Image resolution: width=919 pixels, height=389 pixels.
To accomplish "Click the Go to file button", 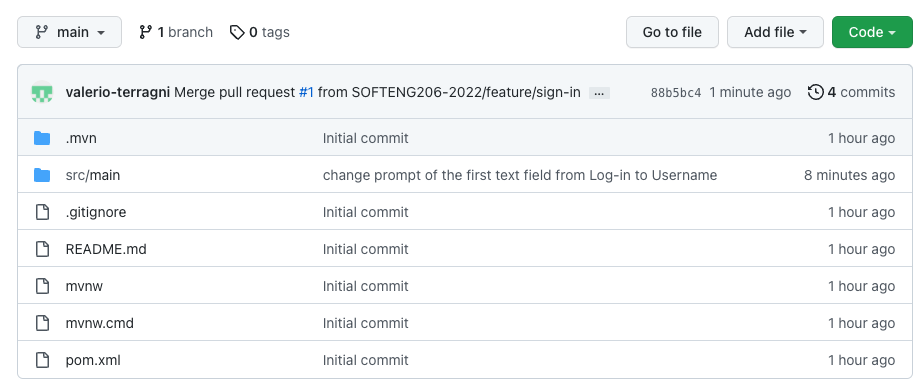I will point(672,32).
